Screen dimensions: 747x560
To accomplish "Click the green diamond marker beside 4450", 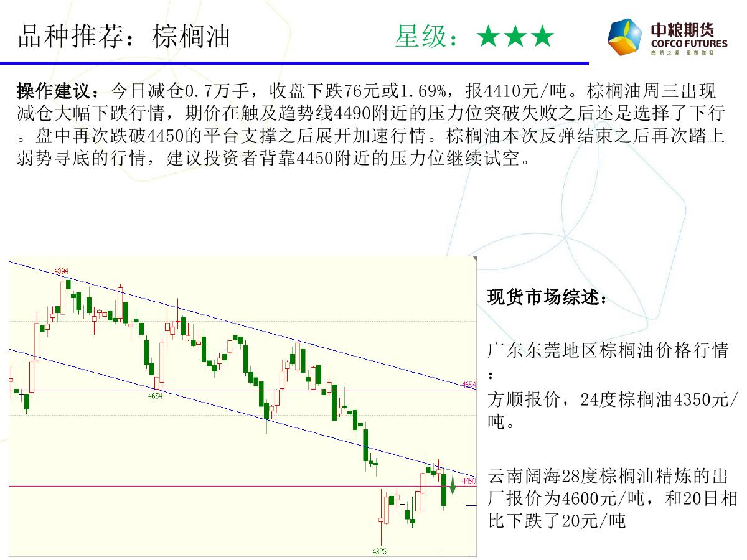I will point(453,483).
